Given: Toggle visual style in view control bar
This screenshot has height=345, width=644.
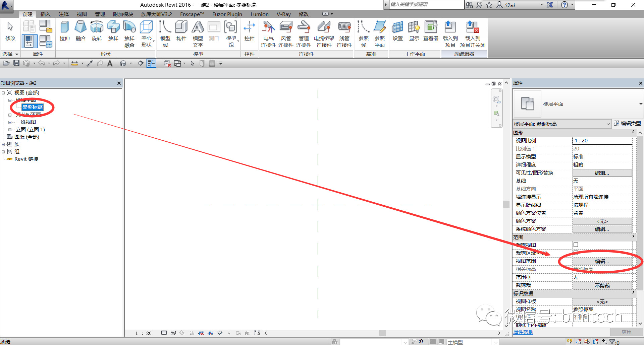Looking at the screenshot, I should (x=173, y=333).
